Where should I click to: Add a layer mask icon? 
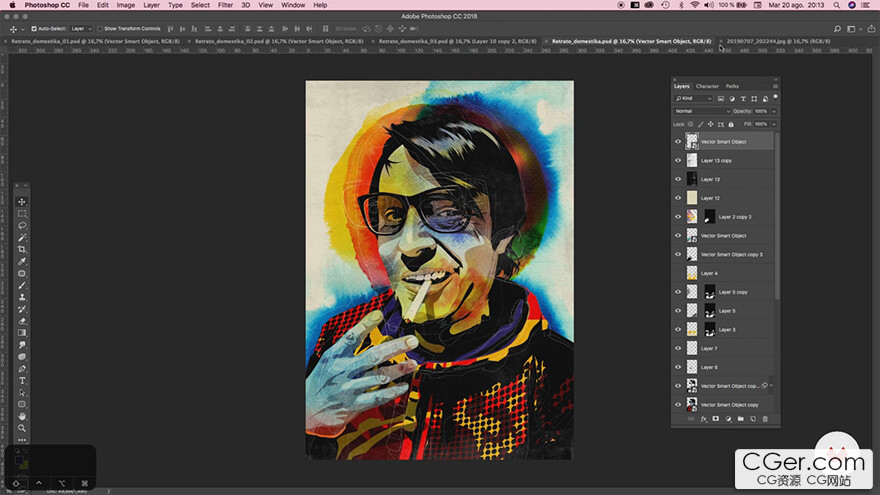click(716, 419)
